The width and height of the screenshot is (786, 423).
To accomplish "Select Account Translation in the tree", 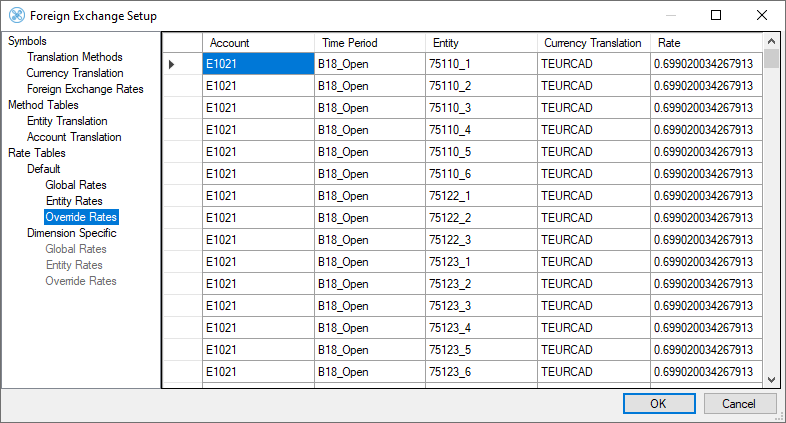I will click(74, 137).
